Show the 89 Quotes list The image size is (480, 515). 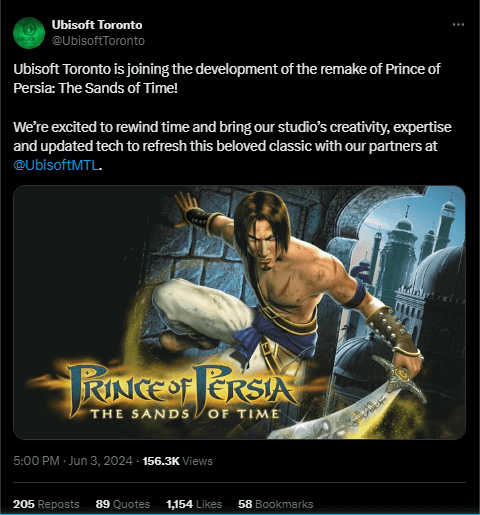coord(123,504)
